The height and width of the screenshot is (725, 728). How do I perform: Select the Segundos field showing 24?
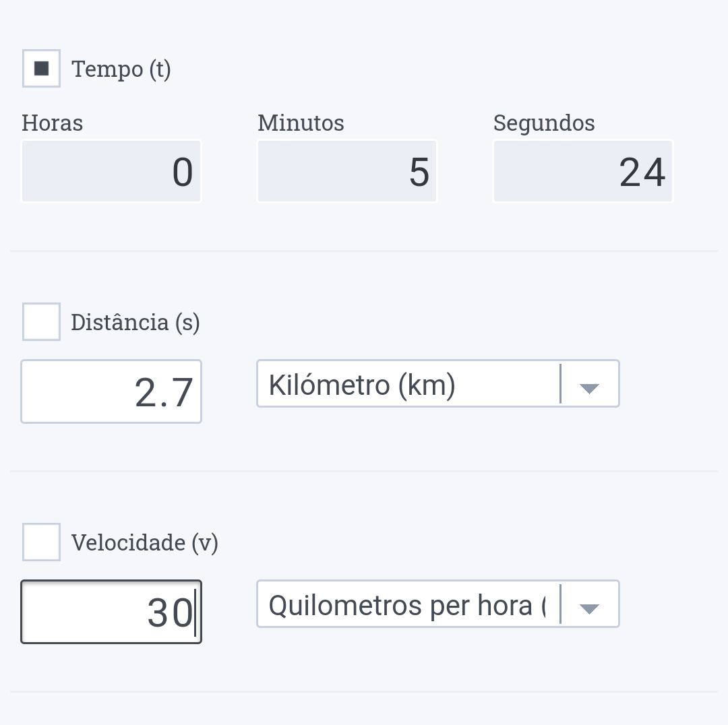coord(583,171)
